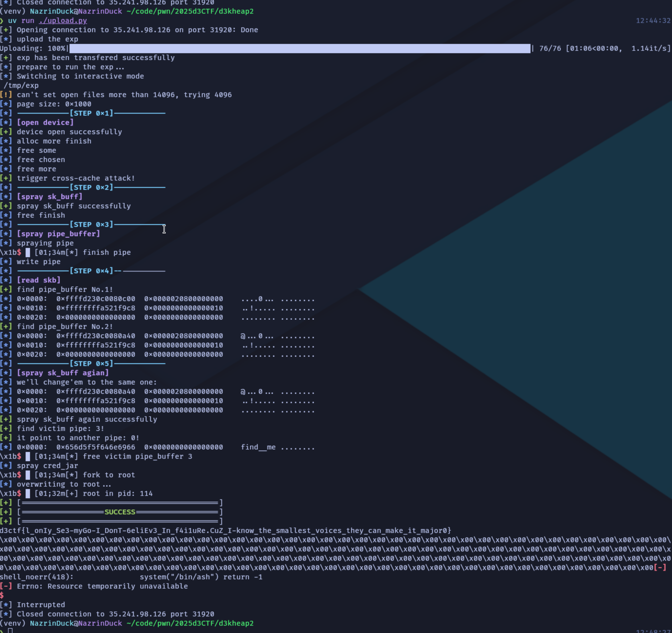Click the '/tmp/exp' path text
The width and height of the screenshot is (672, 633).
click(x=21, y=86)
